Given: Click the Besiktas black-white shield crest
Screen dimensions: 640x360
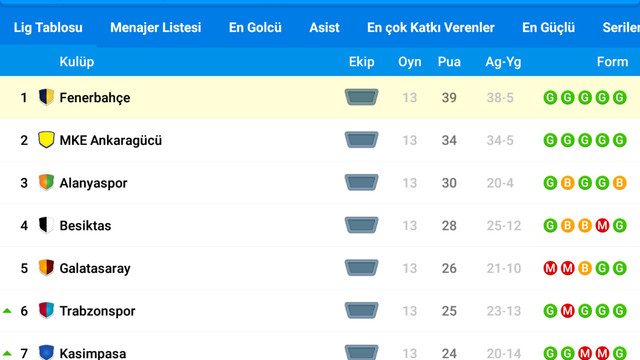Looking at the screenshot, I should pyautogui.click(x=46, y=225).
